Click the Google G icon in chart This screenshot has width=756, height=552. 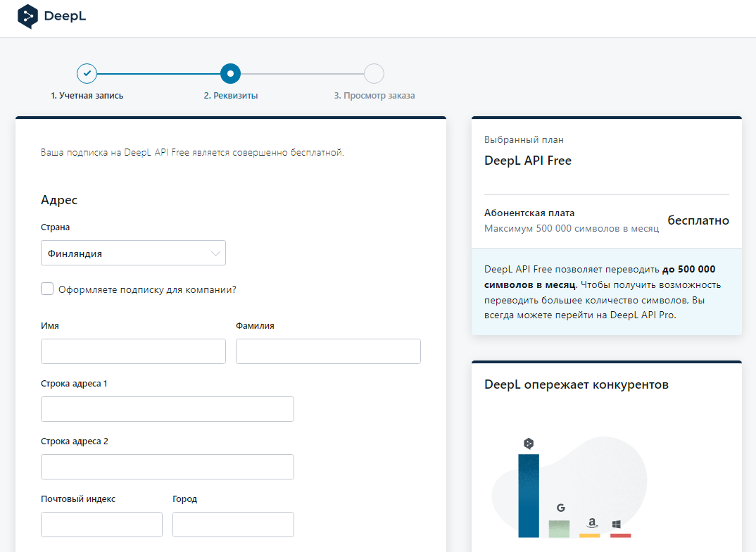click(560, 508)
